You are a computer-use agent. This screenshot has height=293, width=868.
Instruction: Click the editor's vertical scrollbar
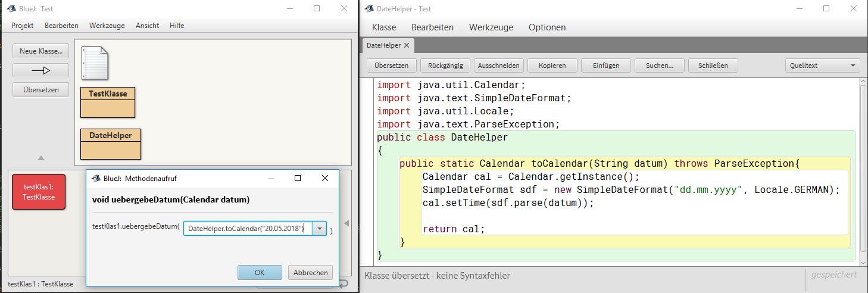[x=863, y=167]
